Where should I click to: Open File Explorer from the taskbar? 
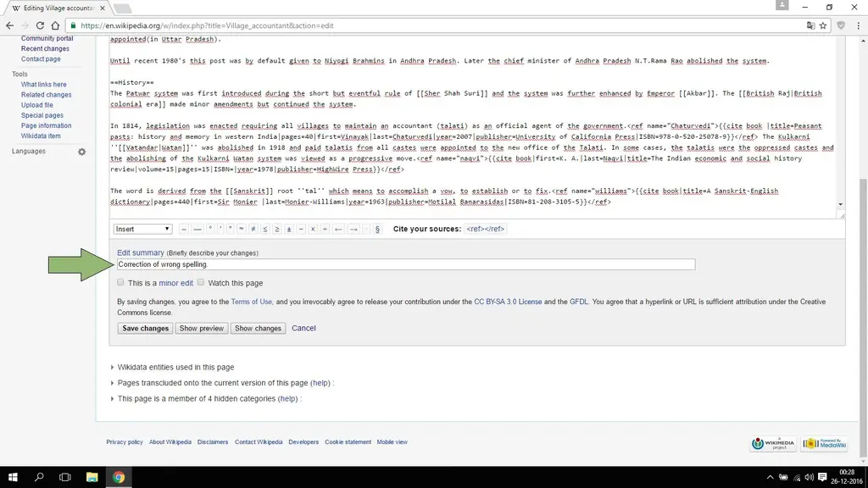coord(92,477)
